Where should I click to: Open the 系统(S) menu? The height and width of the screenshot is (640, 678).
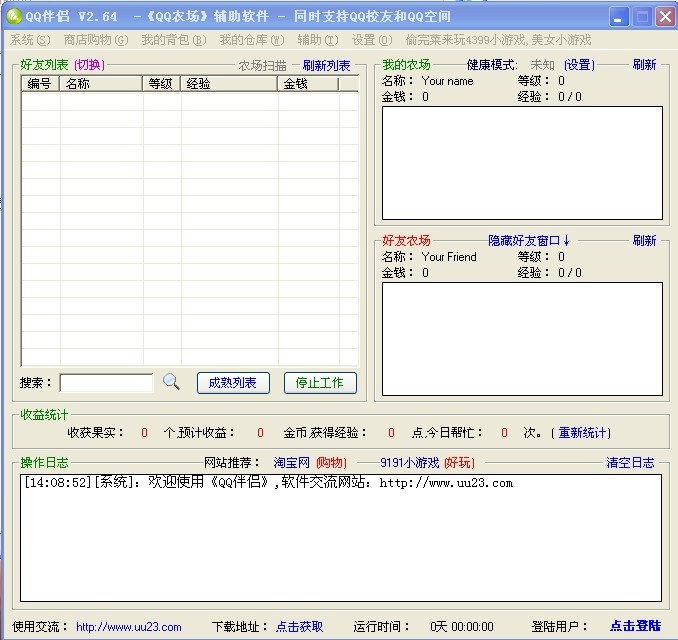(x=30, y=40)
